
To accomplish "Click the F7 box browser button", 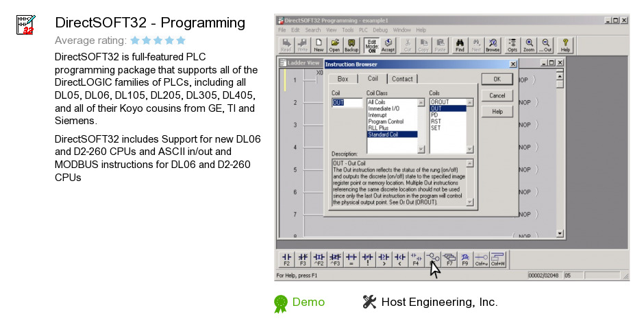I will [x=449, y=259].
